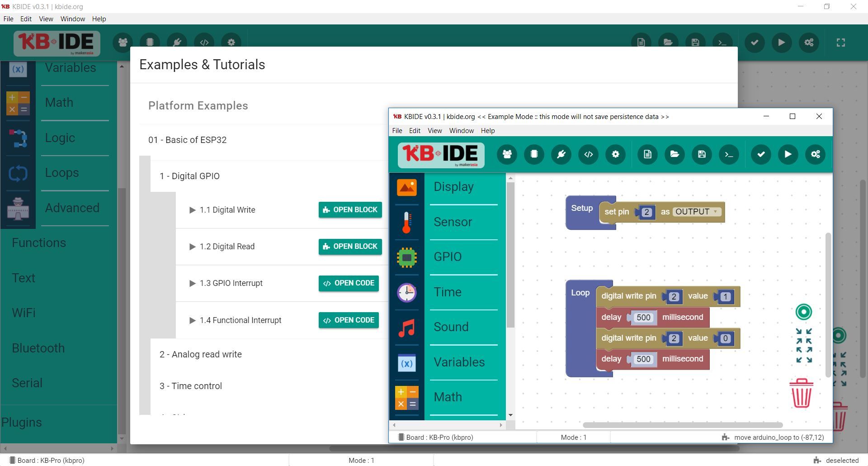Click pin number 2 field in Setup block
The image size is (868, 466).
646,212
